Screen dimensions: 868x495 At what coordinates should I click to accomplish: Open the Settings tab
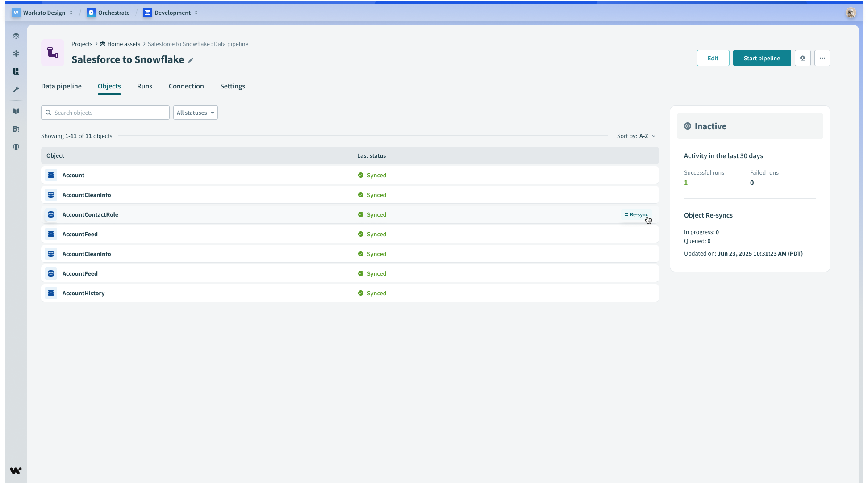click(x=232, y=86)
